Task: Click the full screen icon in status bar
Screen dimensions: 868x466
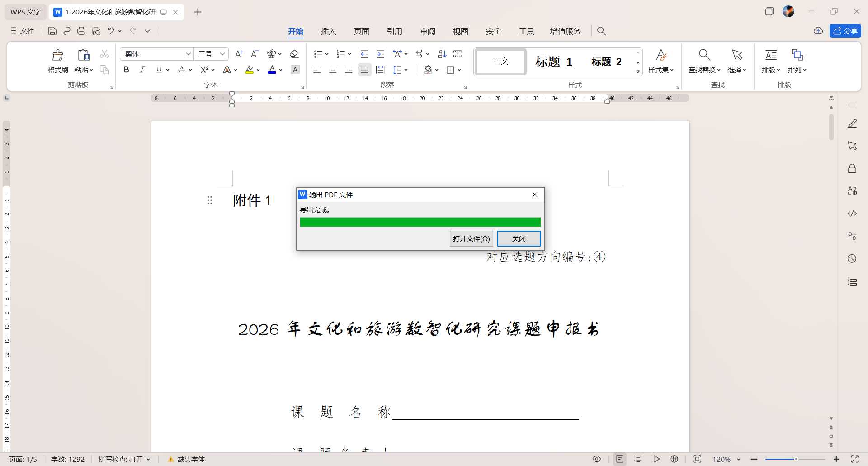Action: [855, 459]
